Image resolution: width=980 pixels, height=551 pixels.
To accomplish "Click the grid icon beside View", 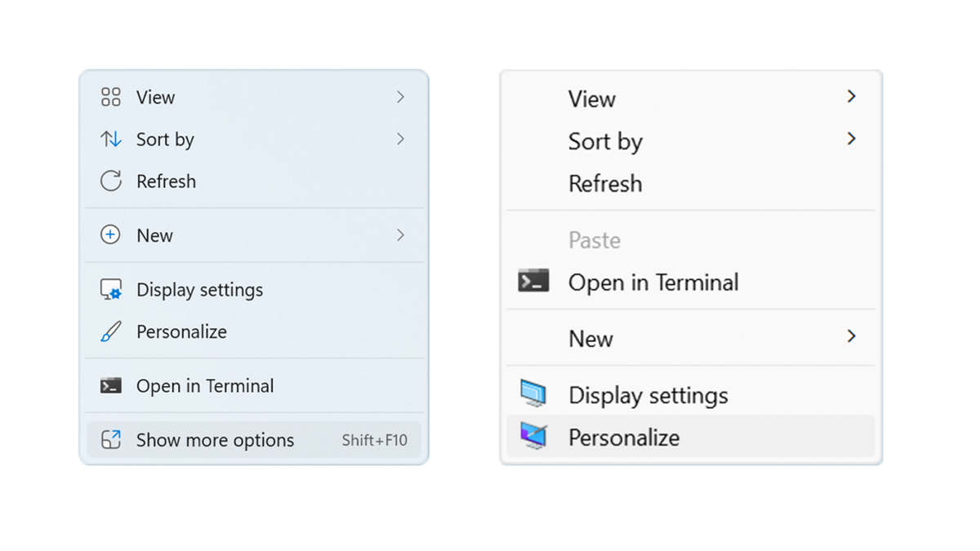I will [110, 97].
